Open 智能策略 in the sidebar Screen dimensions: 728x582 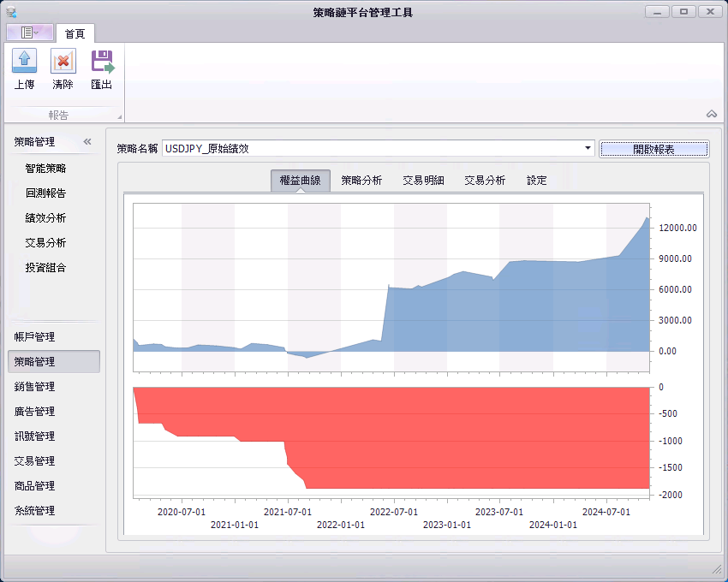(x=45, y=169)
